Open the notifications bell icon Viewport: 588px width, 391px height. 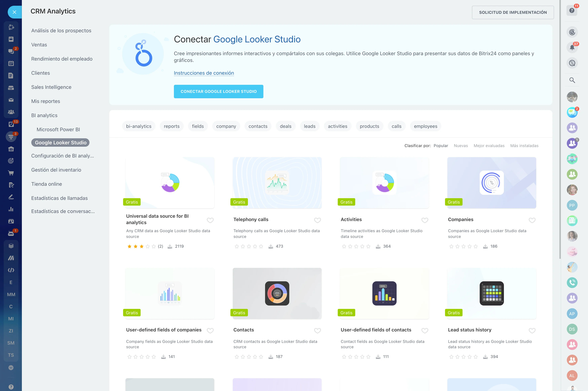(572, 47)
